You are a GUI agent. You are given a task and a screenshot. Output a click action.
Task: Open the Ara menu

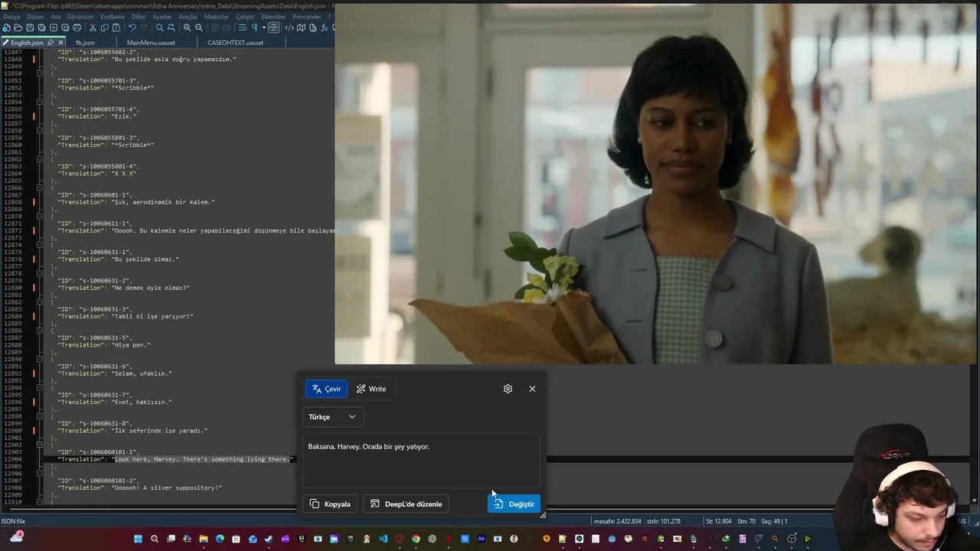56,17
